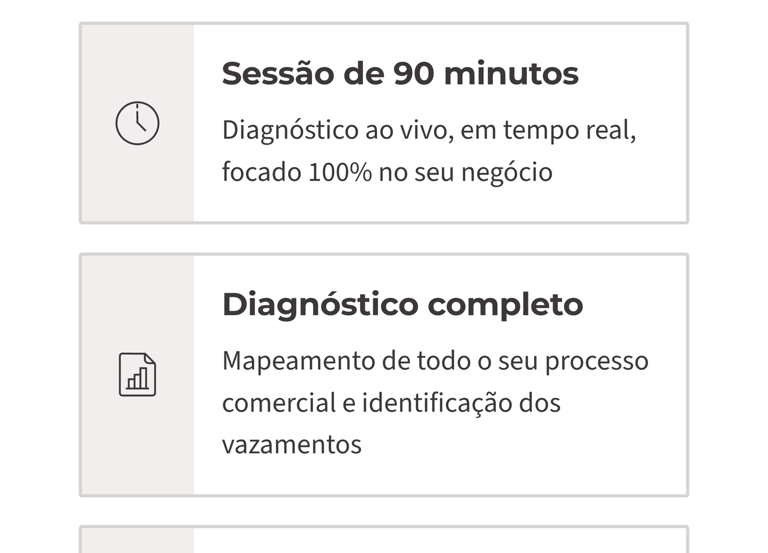Select the 'Sessão de 90 minutos' heading
The image size is (768, 553).
[x=400, y=74]
